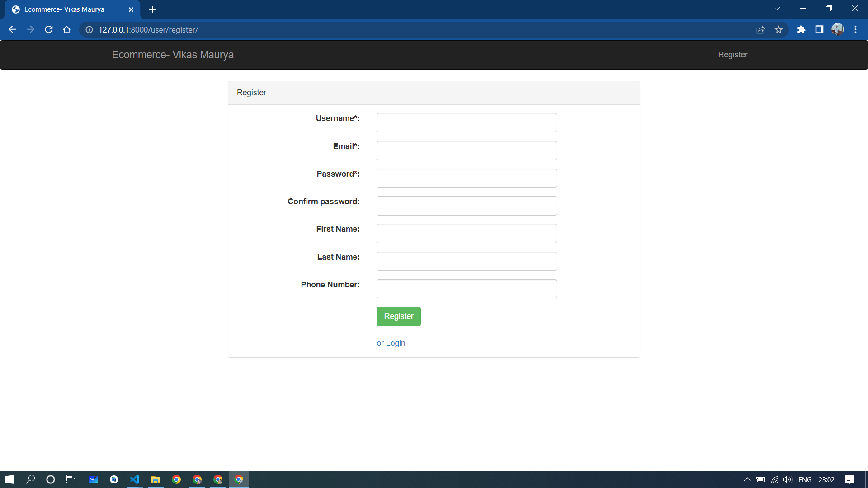The image size is (868, 488).
Task: Toggle the browser side panel icon
Action: coord(819,29)
